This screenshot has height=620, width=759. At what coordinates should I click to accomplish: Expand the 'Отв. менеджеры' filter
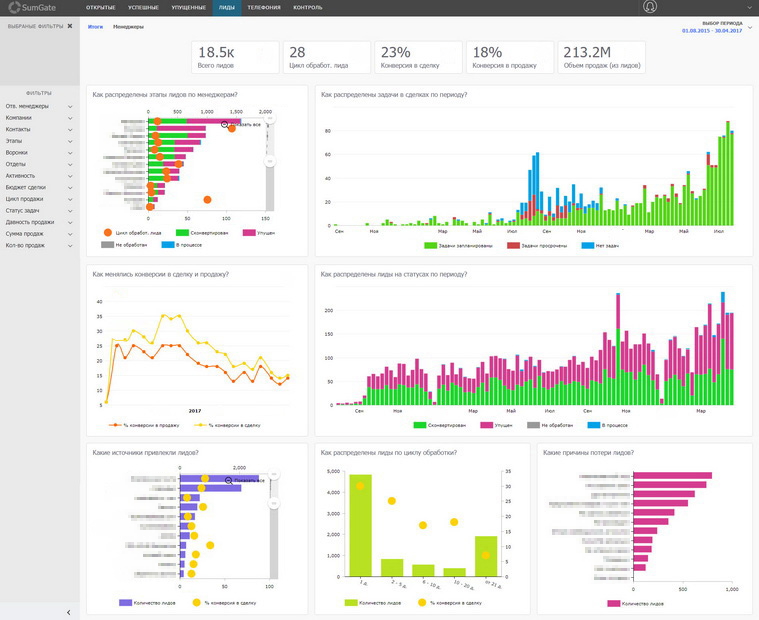pyautogui.click(x=38, y=106)
